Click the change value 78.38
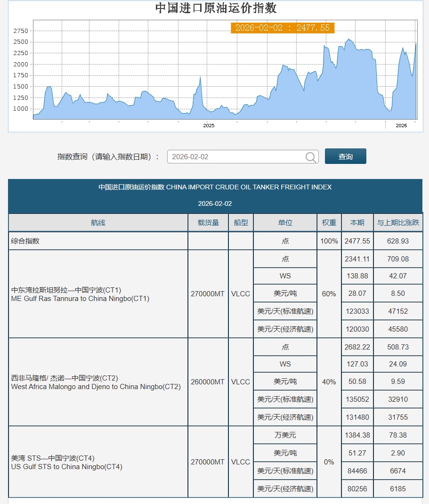This screenshot has width=429, height=504. pyautogui.click(x=398, y=435)
